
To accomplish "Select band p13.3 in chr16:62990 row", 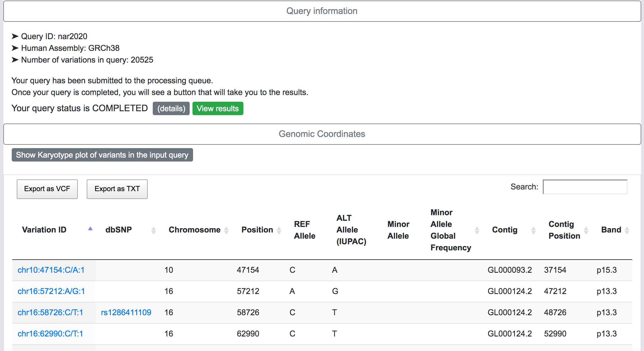I will pos(607,334).
